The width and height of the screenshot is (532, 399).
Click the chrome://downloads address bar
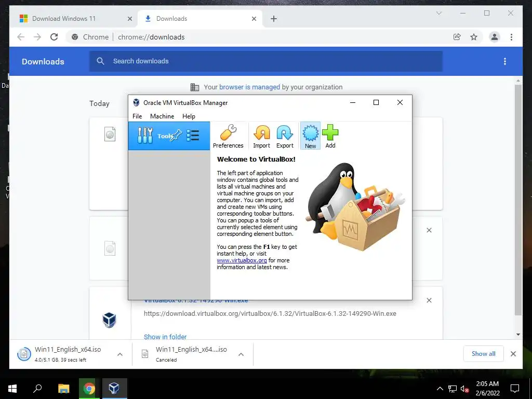tap(258, 37)
